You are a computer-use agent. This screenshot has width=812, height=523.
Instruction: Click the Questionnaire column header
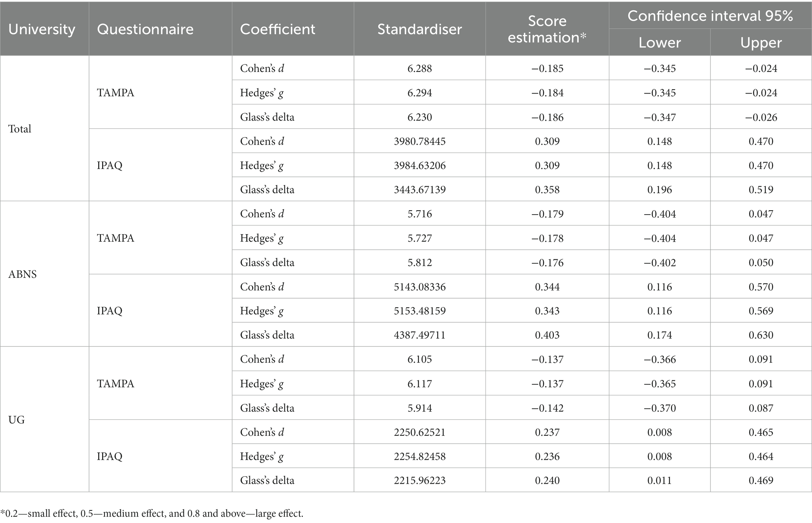tap(145, 29)
